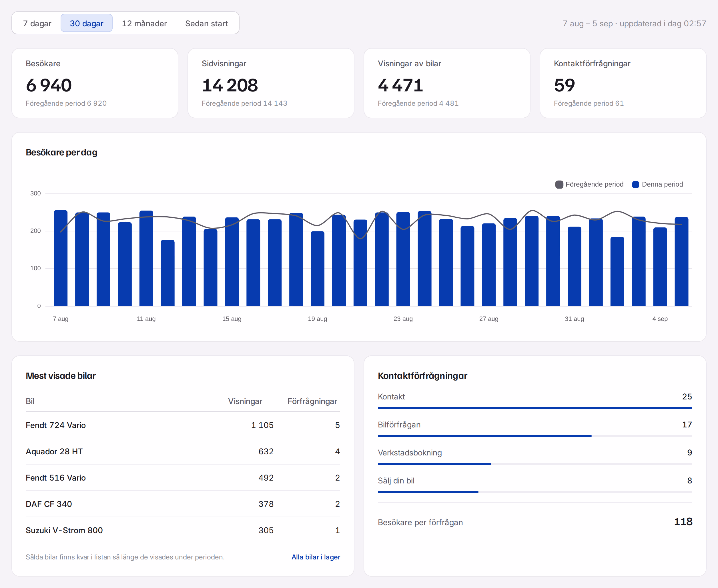Click the Fendt 516 Vario row

click(183, 478)
